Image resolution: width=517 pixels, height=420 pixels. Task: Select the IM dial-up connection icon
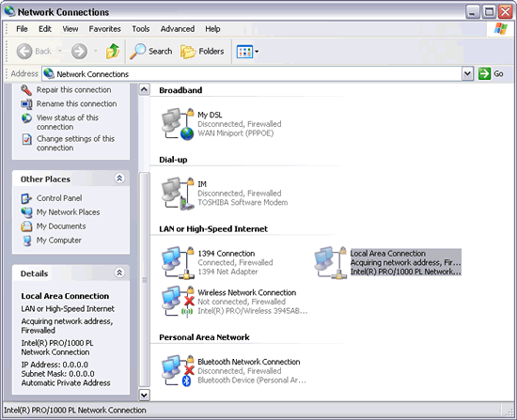coord(178,194)
